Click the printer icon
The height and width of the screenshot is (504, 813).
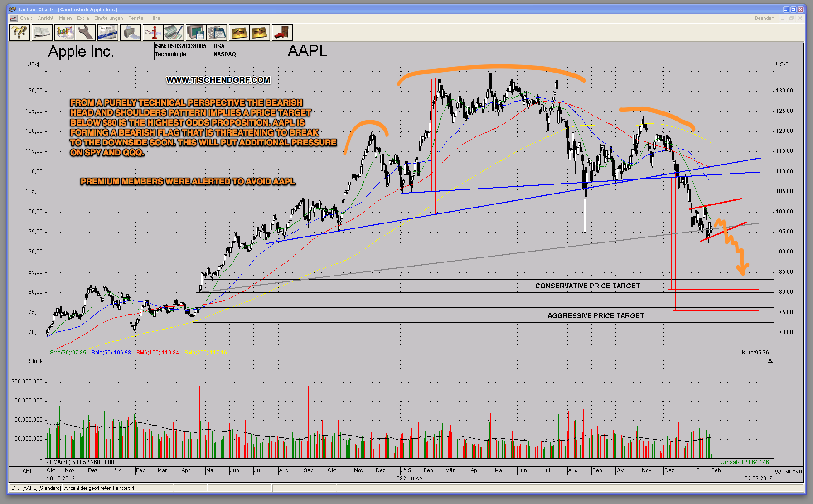[131, 33]
